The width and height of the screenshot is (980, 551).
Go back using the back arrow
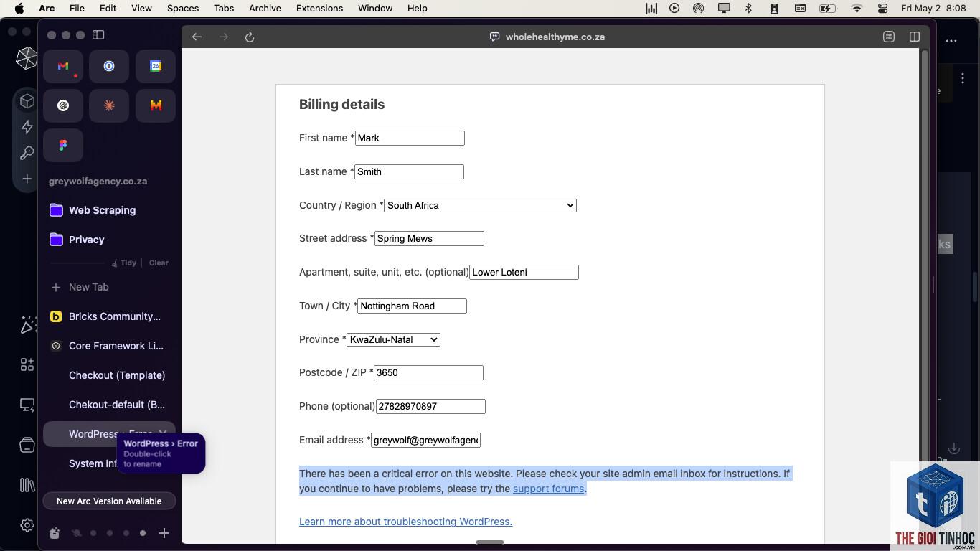(x=197, y=37)
